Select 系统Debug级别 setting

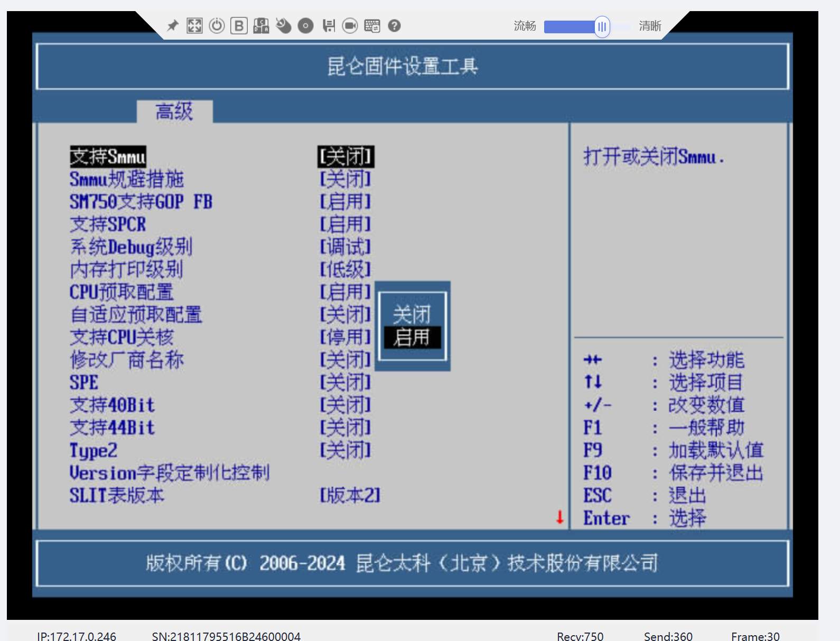(131, 247)
